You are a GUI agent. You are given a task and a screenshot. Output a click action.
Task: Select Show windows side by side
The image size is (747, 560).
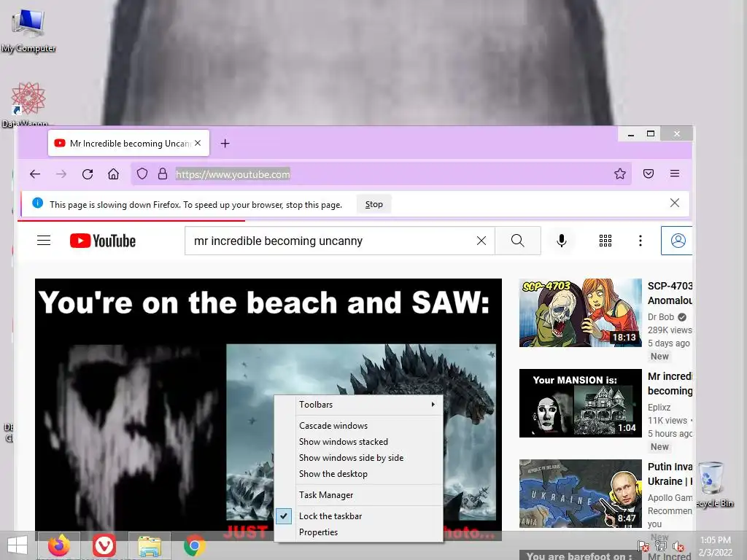click(358, 458)
